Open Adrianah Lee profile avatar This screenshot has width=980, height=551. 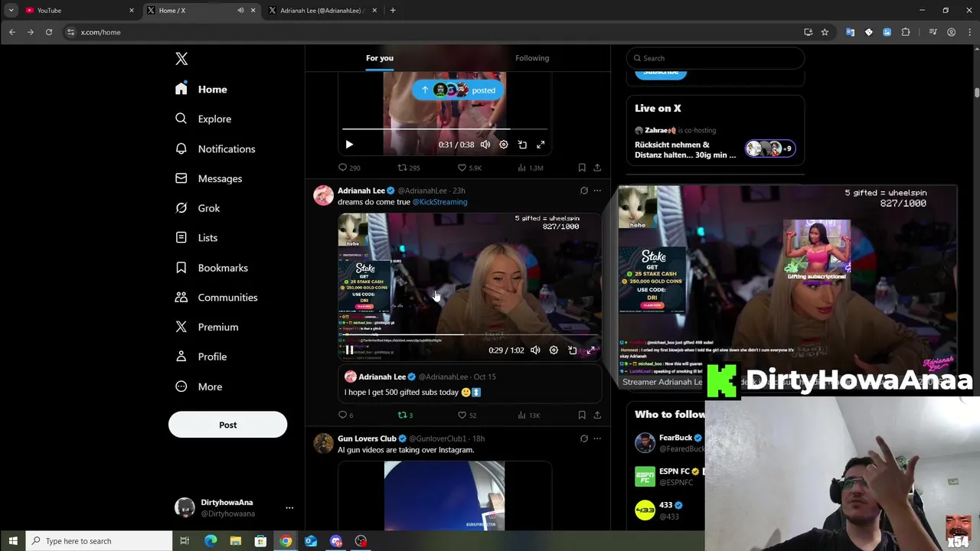(x=324, y=195)
